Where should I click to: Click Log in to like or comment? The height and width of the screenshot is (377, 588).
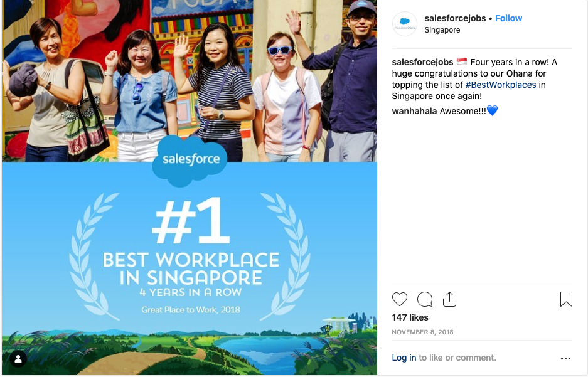coord(404,358)
